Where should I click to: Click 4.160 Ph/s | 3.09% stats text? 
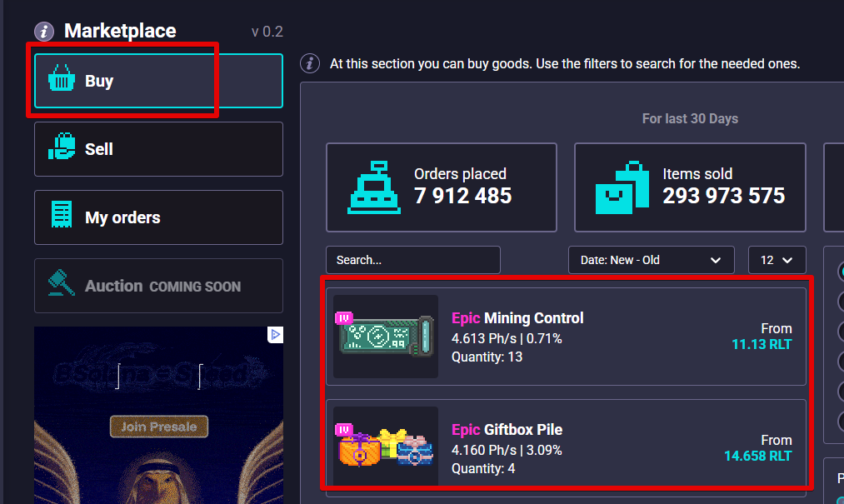pyautogui.click(x=507, y=450)
